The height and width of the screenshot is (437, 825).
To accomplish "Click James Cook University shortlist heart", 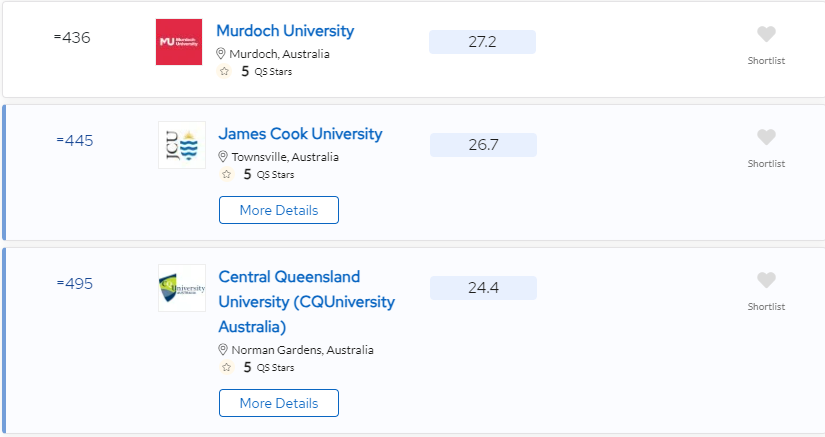I will pos(766,137).
